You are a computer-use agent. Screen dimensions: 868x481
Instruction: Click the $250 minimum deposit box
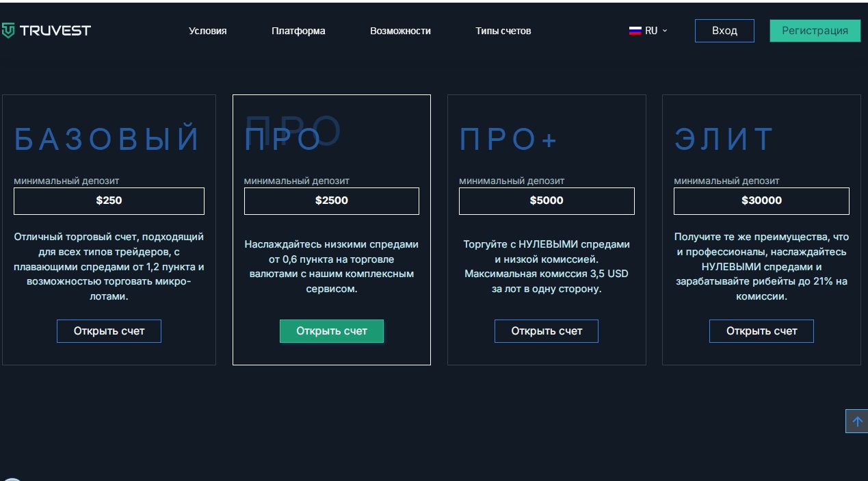tap(109, 201)
